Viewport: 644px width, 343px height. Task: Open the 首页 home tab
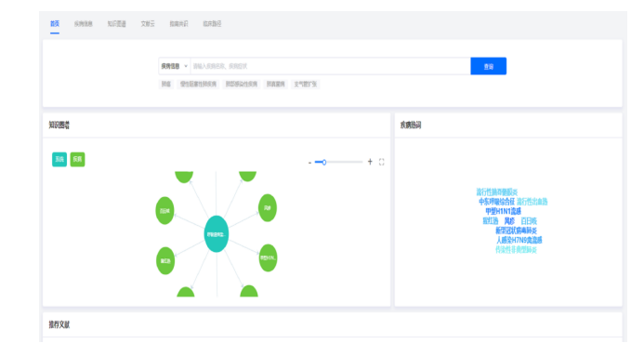click(x=55, y=24)
